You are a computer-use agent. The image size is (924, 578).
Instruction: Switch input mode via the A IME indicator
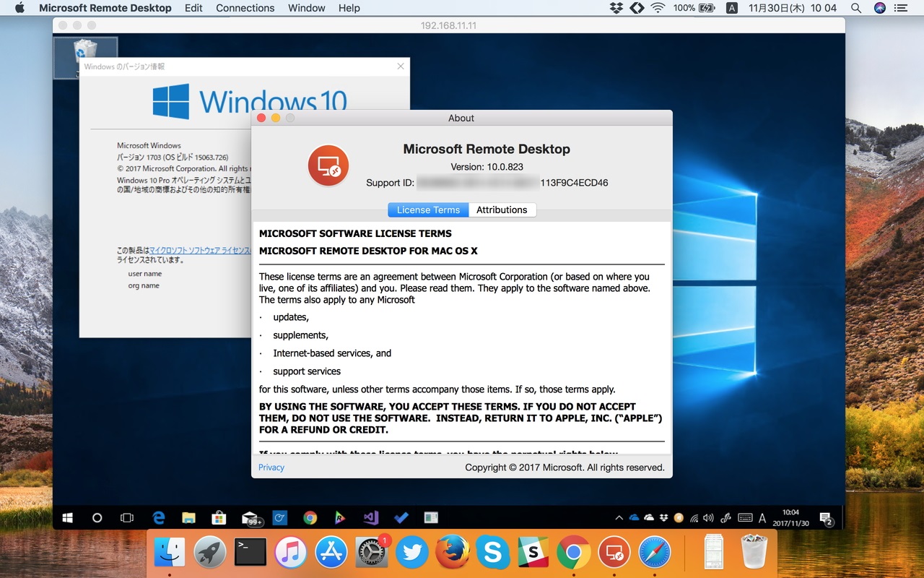762,518
